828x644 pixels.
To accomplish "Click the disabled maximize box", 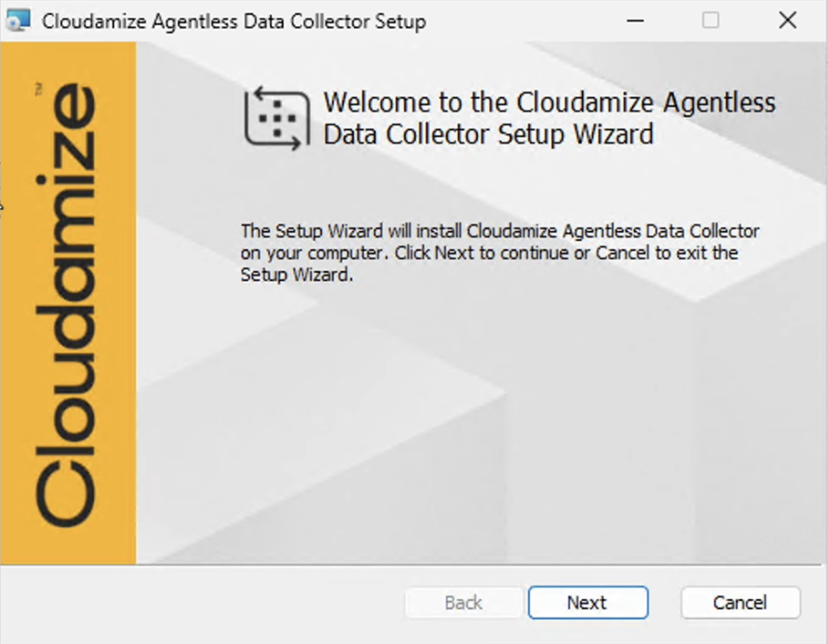I will 710,21.
